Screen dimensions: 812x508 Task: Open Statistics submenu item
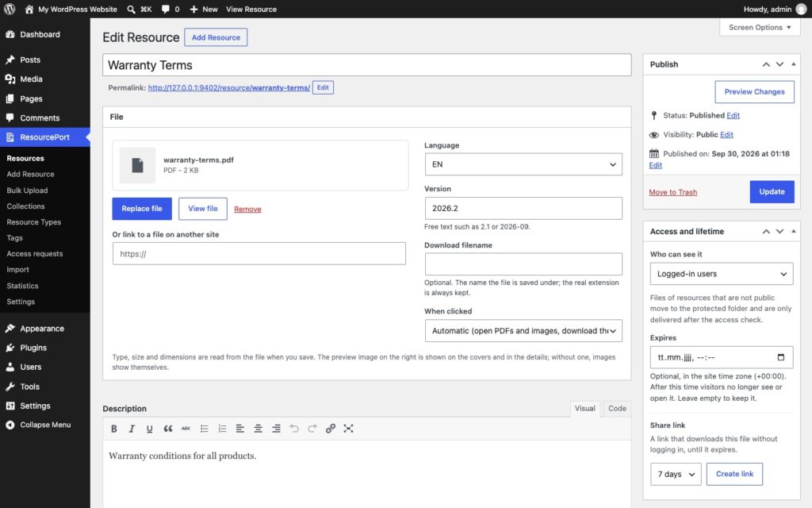(22, 286)
